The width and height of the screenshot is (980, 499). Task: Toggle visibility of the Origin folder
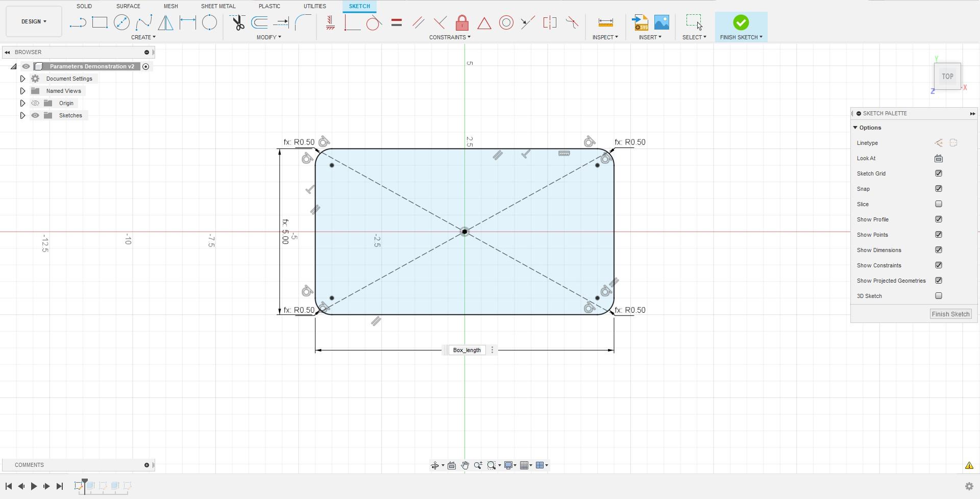[35, 103]
